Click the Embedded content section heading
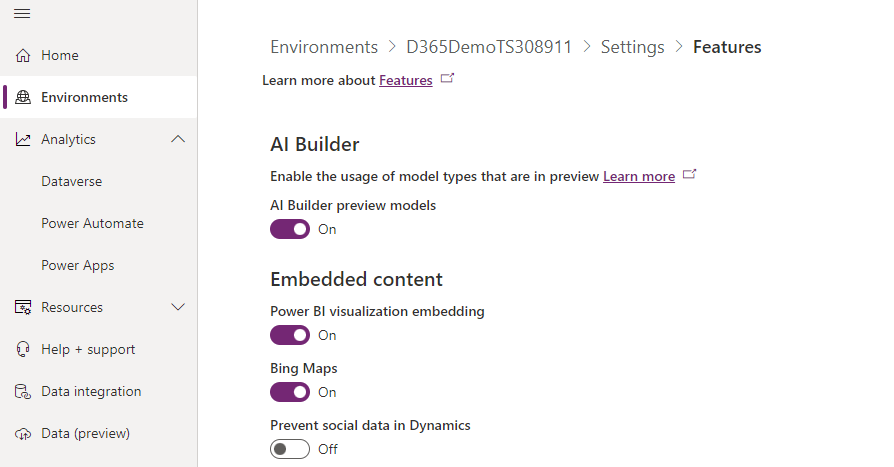894x467 pixels. (x=356, y=279)
